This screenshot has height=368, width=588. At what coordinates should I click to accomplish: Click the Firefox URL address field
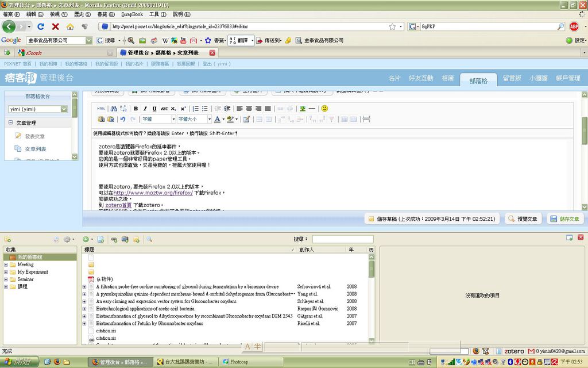249,26
